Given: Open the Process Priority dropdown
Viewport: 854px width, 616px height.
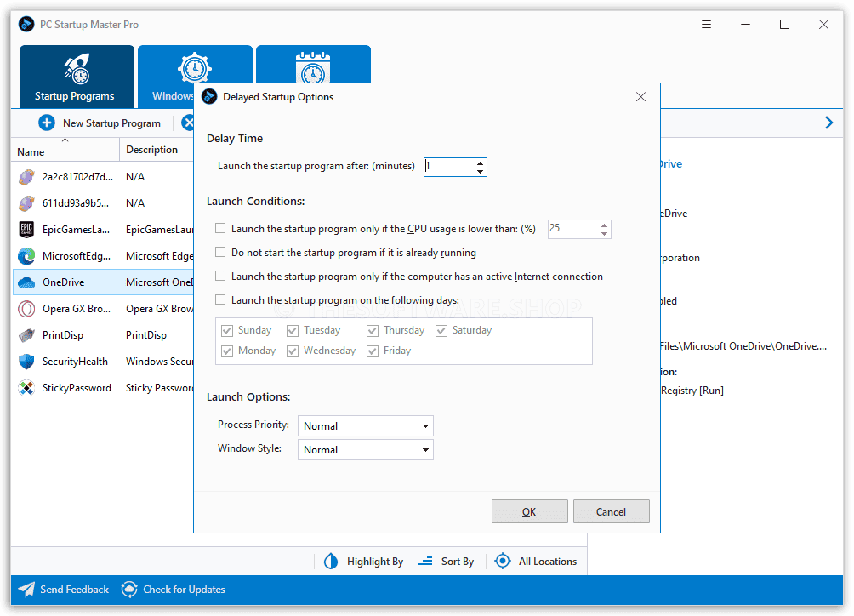Looking at the screenshot, I should pos(366,426).
